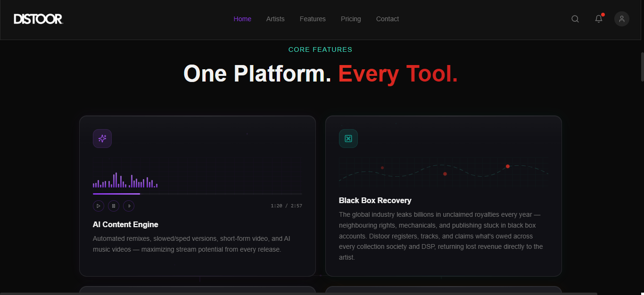Open the Pricing page link
Screen dimensions: 644x295
coord(351,19)
